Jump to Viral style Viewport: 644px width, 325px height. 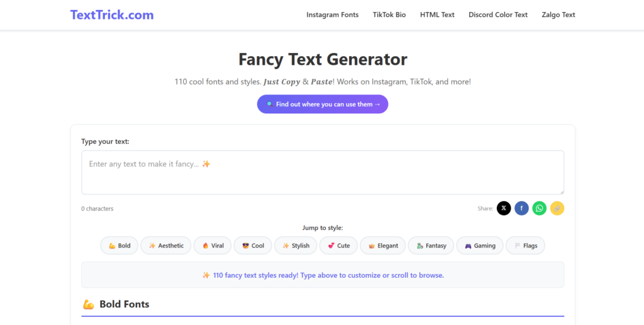coord(213,246)
